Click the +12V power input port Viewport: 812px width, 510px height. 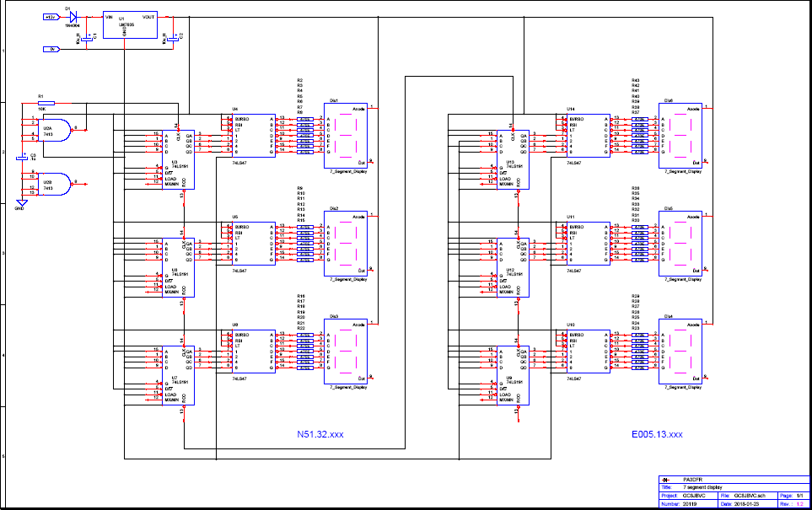click(x=51, y=16)
